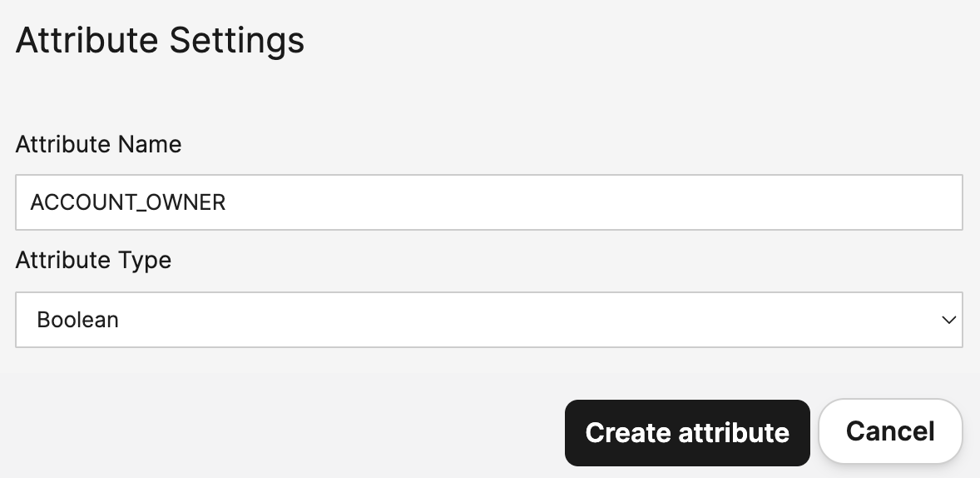The width and height of the screenshot is (980, 478).
Task: Click the middle of the Attribute Type select
Action: [x=489, y=320]
